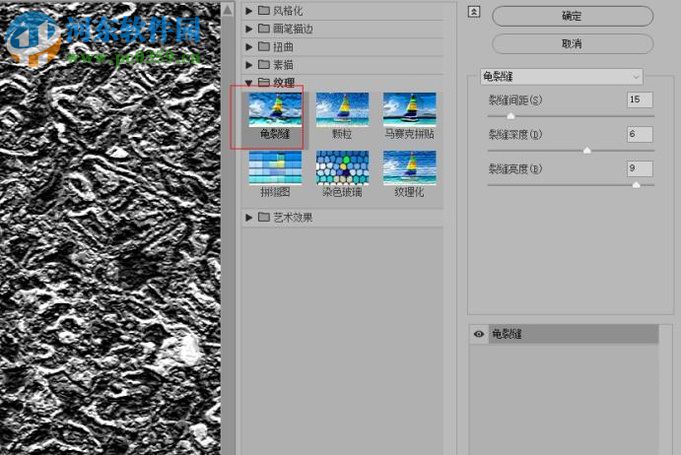681x455 pixels.
Task: Click the 裂缝亮度 value field
Action: (x=640, y=168)
